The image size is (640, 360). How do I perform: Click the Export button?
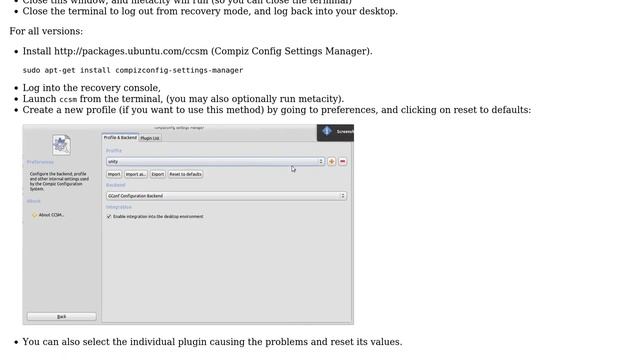pyautogui.click(x=158, y=174)
